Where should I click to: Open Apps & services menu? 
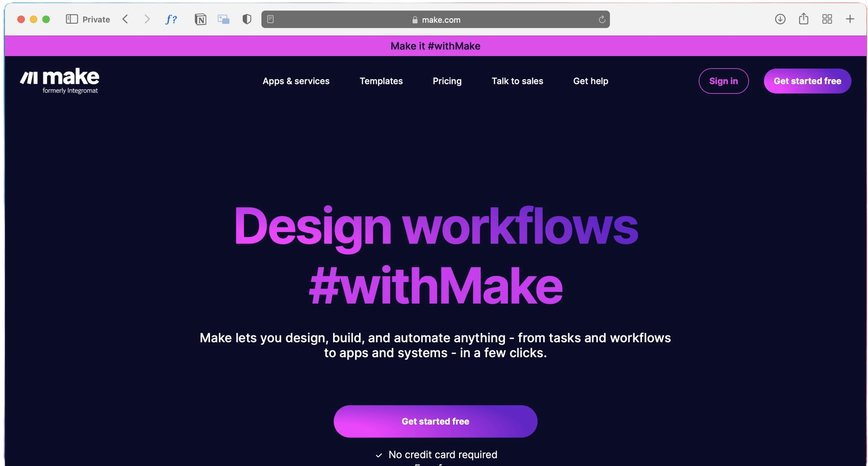pos(296,81)
